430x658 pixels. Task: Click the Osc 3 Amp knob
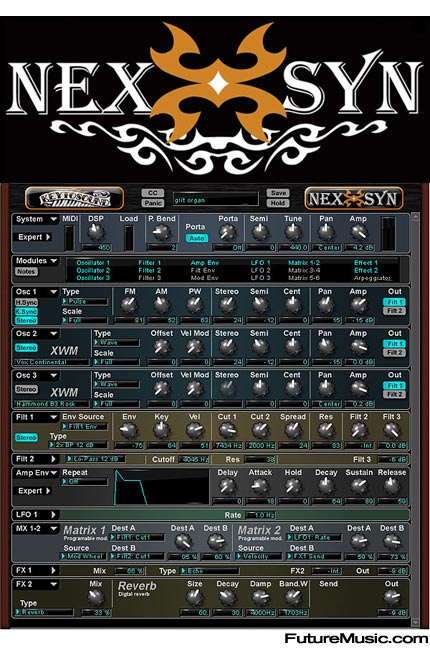(x=358, y=388)
